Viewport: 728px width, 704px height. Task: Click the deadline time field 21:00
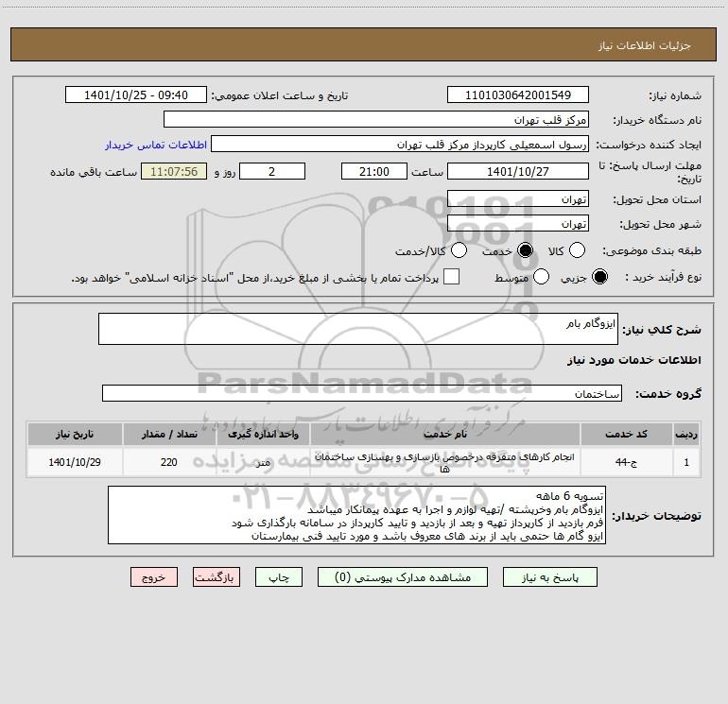[x=374, y=171]
